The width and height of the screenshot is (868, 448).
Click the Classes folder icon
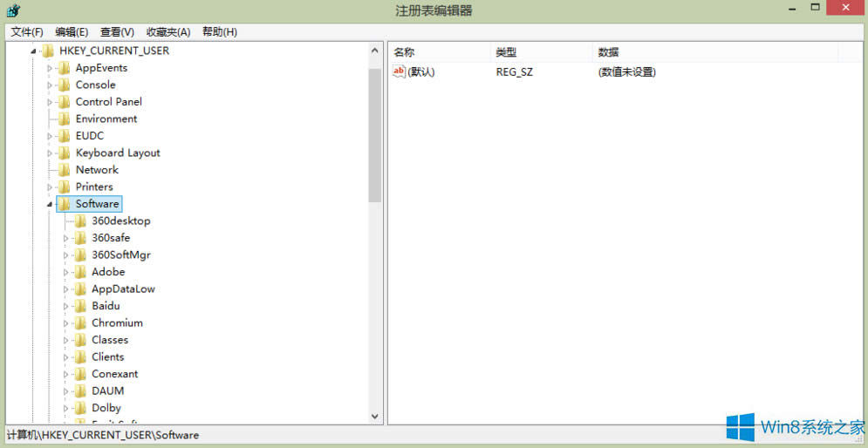point(80,340)
